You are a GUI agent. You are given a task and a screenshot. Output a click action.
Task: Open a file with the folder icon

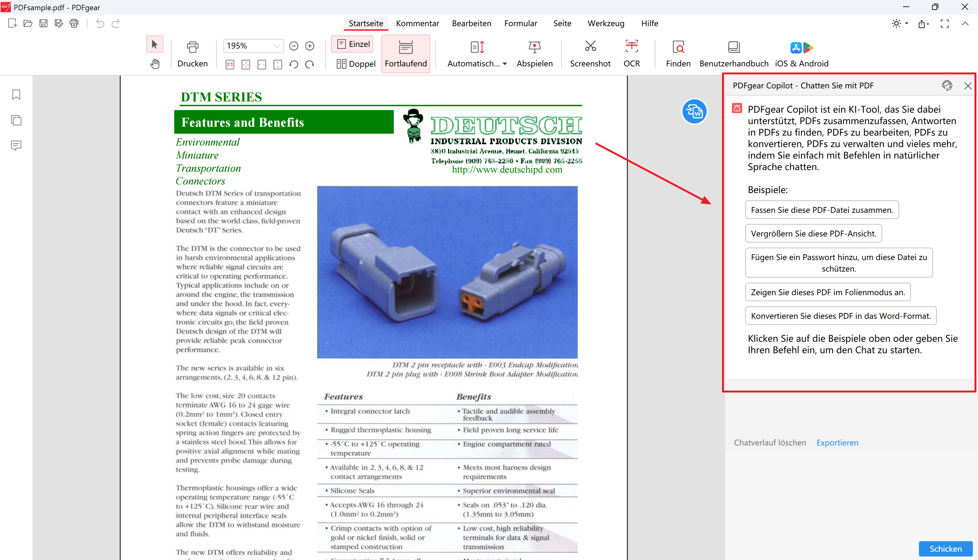(28, 24)
